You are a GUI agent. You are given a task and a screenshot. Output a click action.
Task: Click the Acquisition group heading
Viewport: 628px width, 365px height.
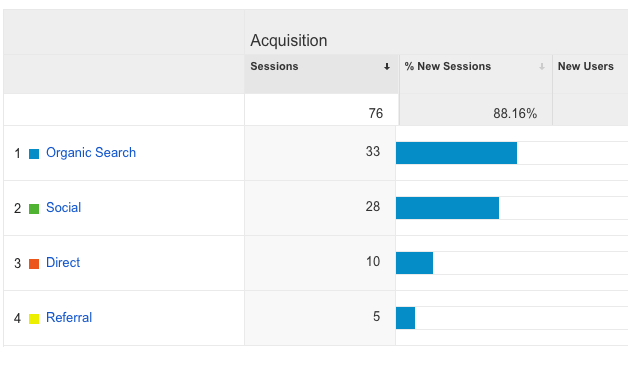click(x=289, y=40)
